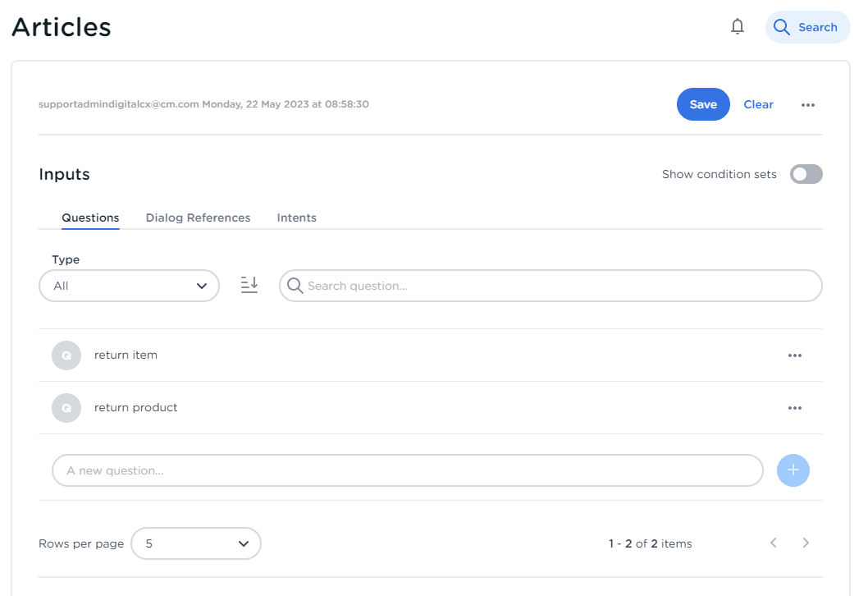Expand the Type dropdown set to All

[x=129, y=286]
